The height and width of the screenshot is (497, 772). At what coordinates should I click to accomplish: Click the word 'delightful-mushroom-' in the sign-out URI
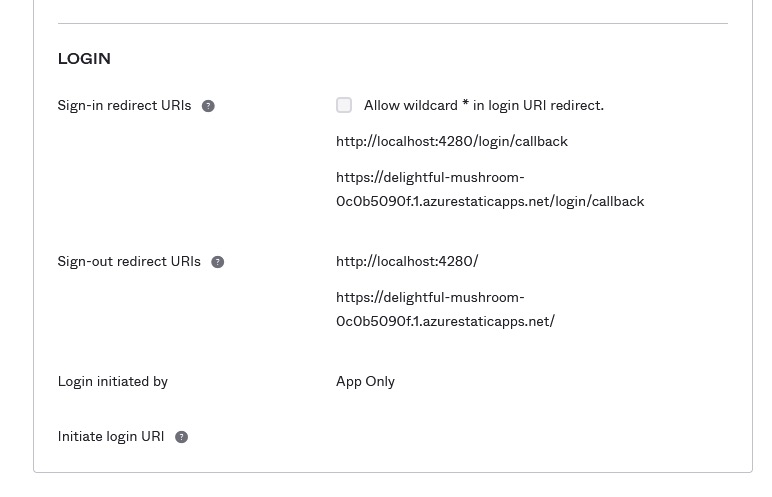(x=430, y=297)
